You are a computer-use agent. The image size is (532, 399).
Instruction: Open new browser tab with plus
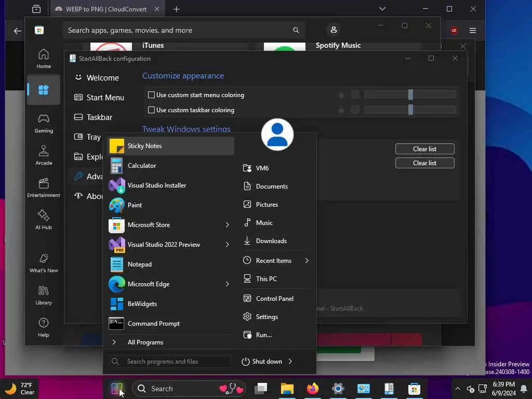[x=177, y=9]
